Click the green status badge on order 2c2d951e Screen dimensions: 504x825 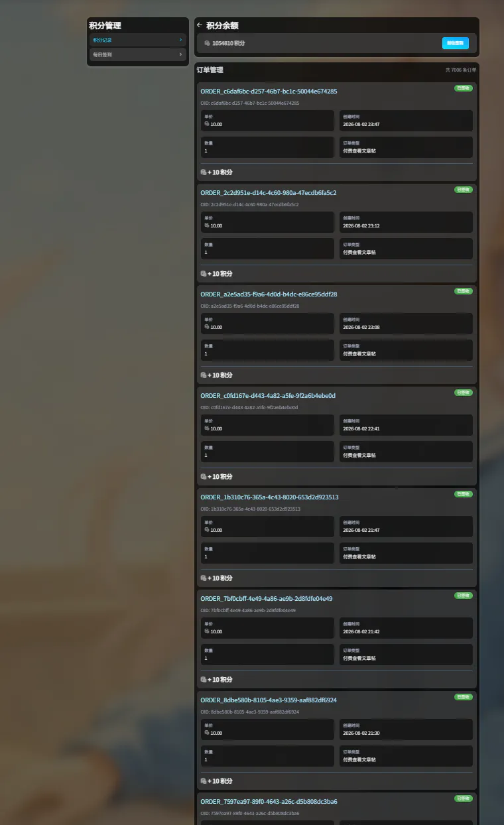click(x=464, y=190)
